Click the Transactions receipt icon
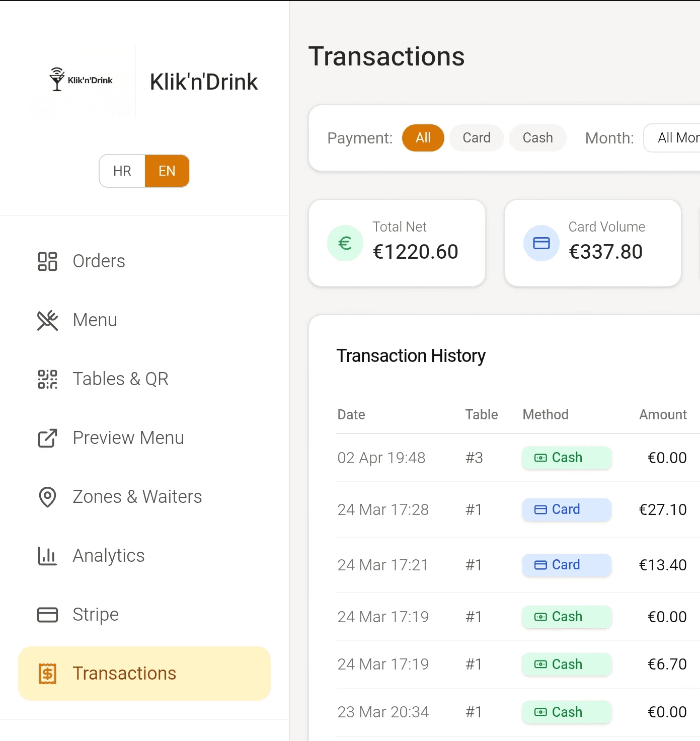 (48, 674)
